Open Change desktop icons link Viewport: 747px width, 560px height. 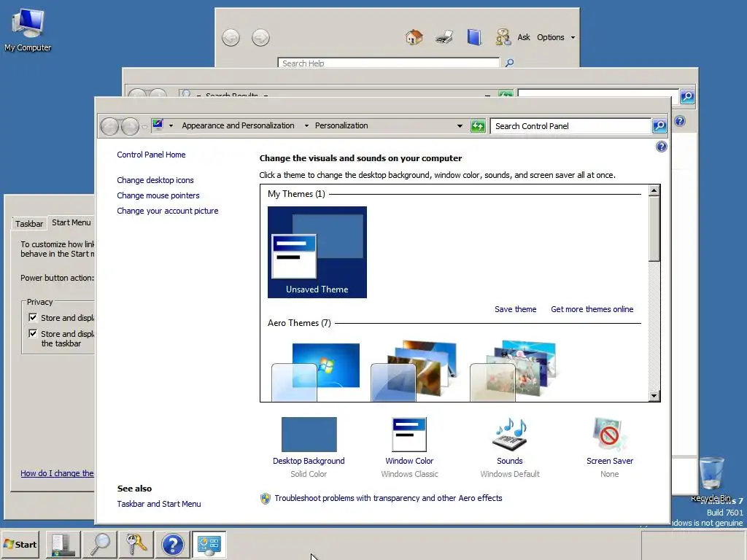[155, 180]
